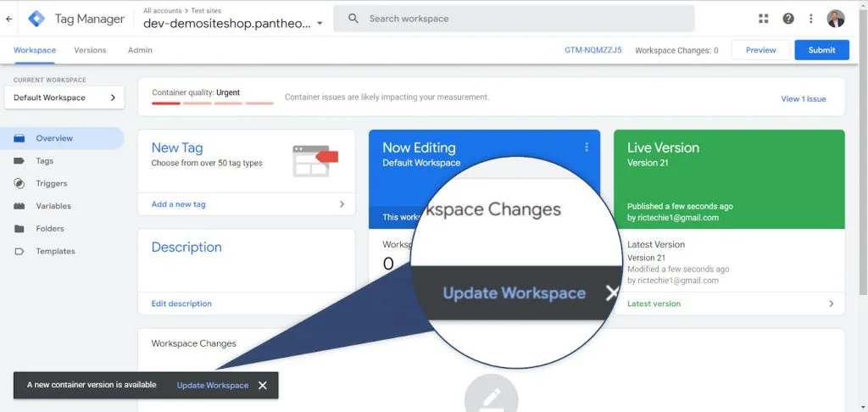
Task: Open the Latest version chevron link
Action: (x=830, y=303)
